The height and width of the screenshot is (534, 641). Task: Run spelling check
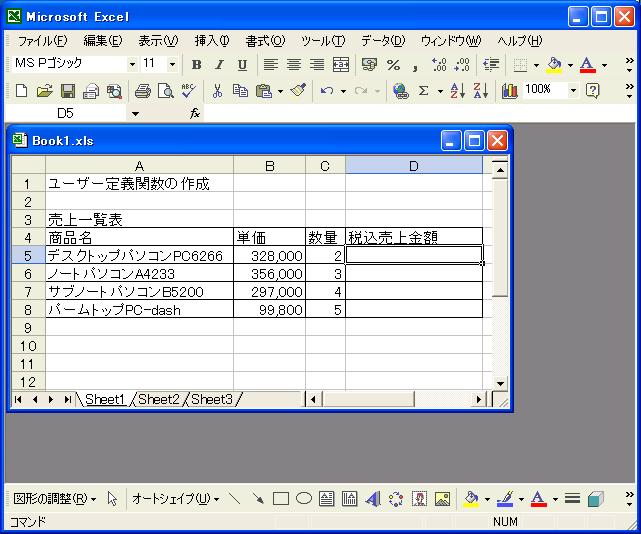click(x=189, y=90)
